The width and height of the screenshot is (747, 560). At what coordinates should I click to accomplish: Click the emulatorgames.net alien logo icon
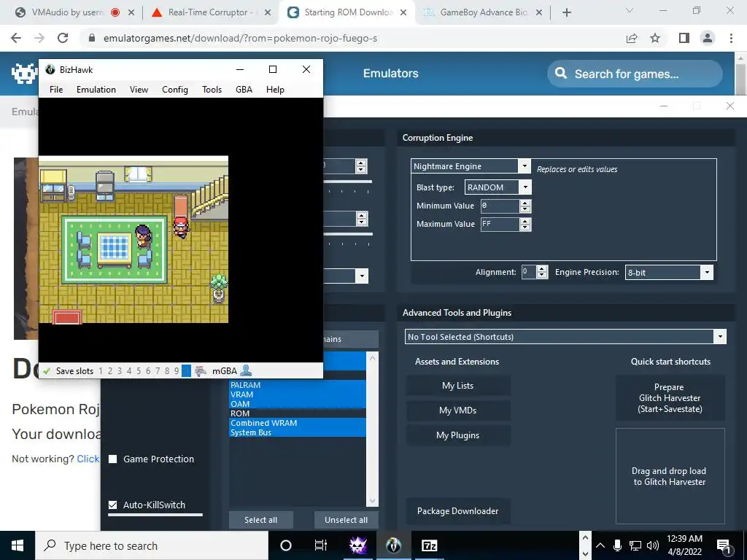tap(24, 73)
